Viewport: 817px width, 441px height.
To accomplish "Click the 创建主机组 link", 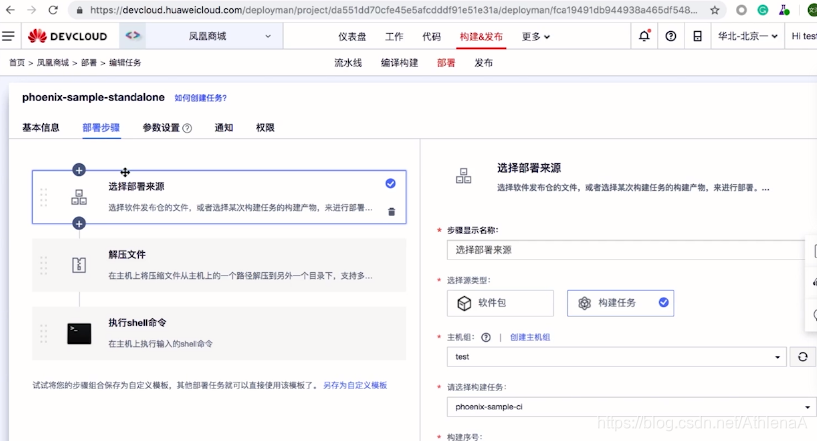I will tap(530, 337).
